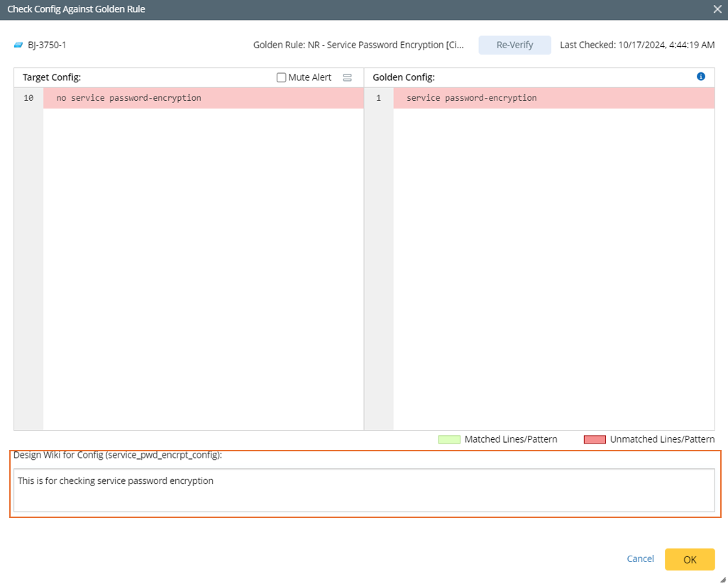Image resolution: width=728 pixels, height=584 pixels.
Task: Click the layout toggle icon beside Mute Alert
Action: [347, 77]
